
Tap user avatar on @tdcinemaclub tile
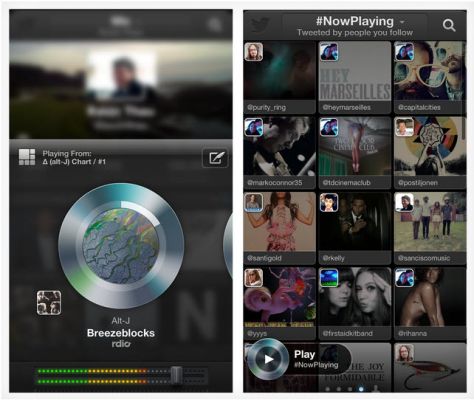coord(329,127)
